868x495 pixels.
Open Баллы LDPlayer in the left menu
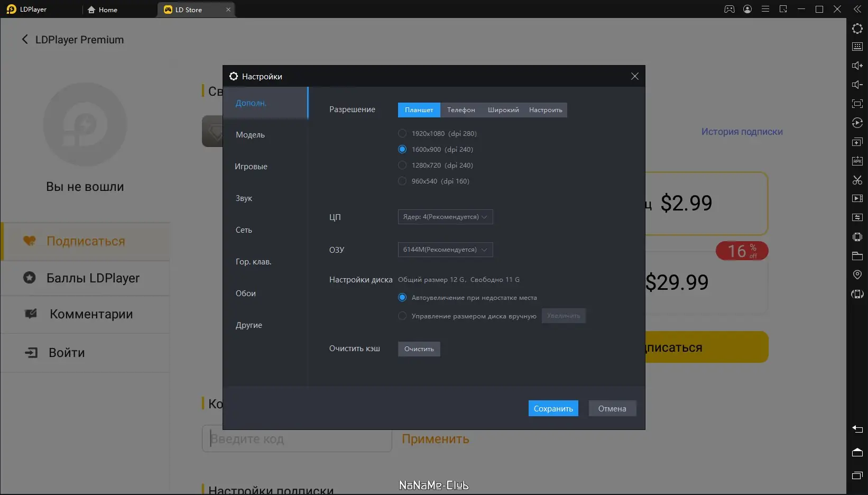pyautogui.click(x=85, y=278)
